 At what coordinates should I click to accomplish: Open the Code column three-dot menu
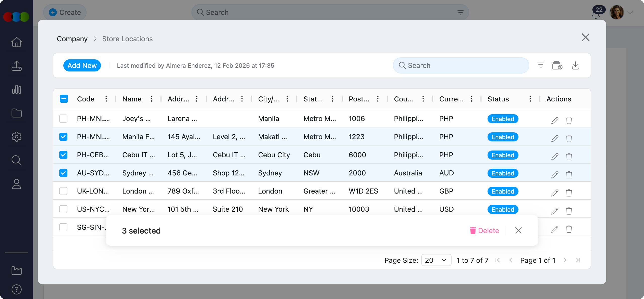[x=106, y=99]
